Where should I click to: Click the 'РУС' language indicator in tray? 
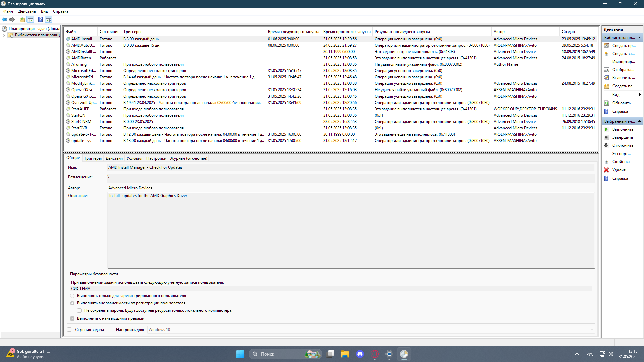(590, 354)
